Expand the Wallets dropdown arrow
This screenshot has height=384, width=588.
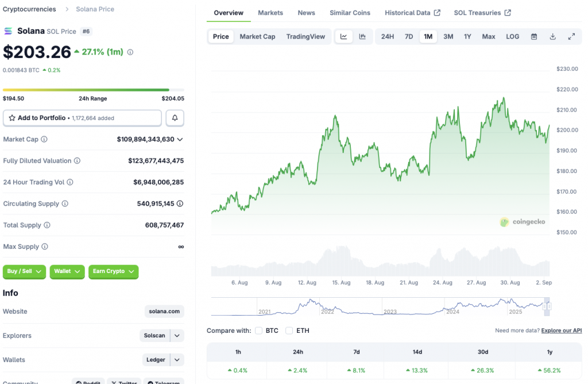click(177, 360)
